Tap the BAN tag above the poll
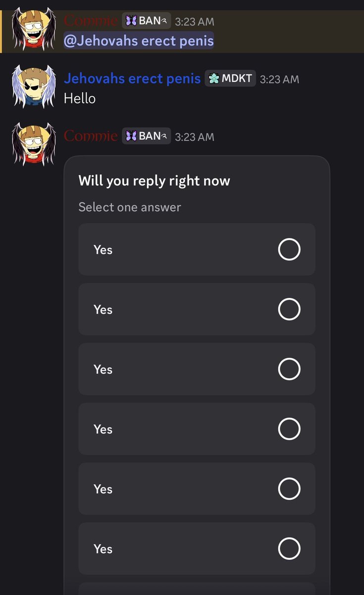364x595 pixels. 147,135
